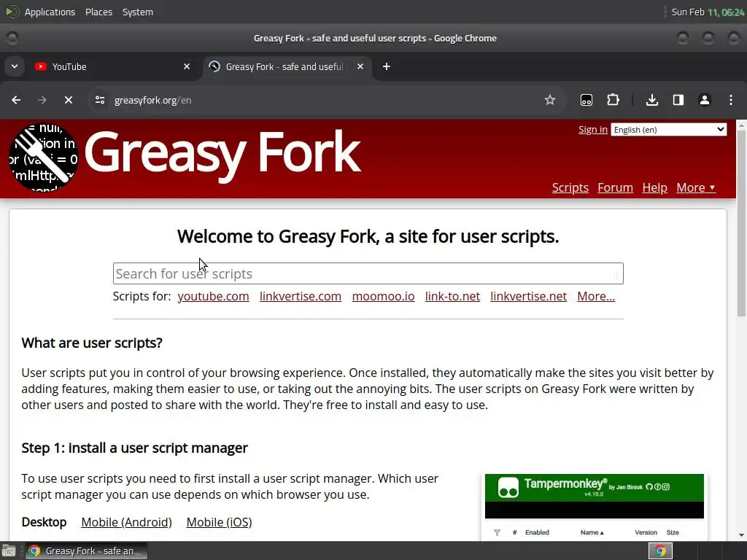747x560 pixels.
Task: Open the Chrome three-dot menu
Action: [730, 100]
